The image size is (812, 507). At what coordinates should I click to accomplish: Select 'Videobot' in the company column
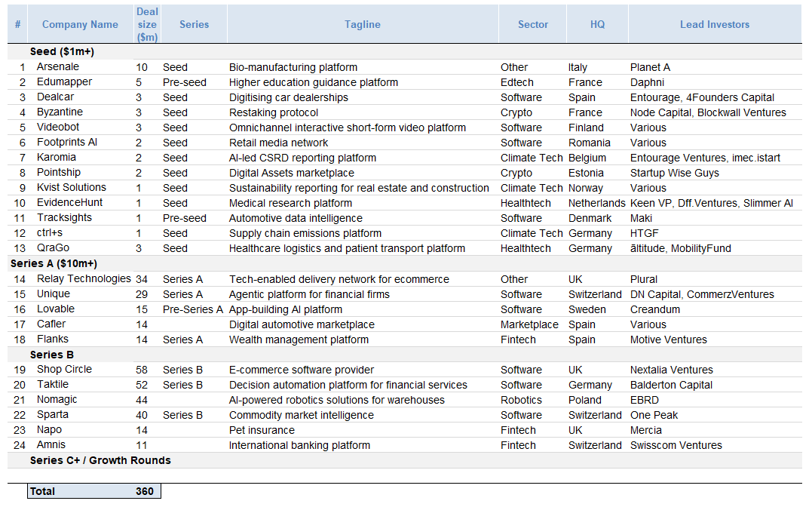click(x=58, y=127)
